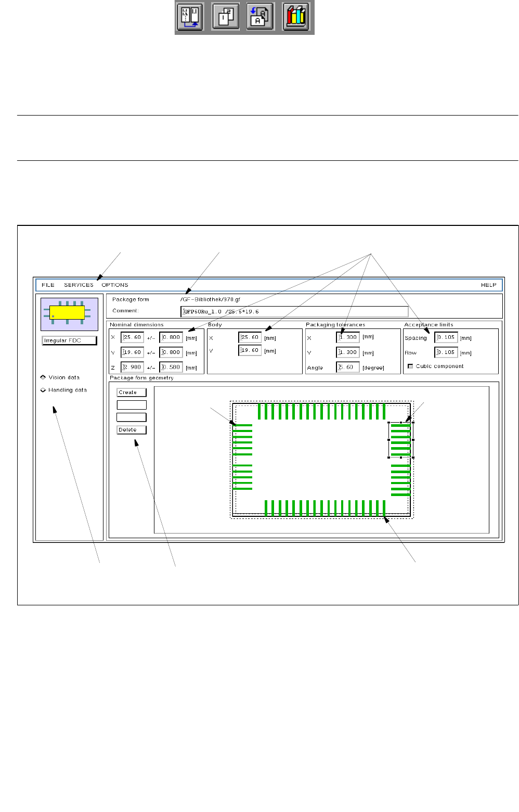
Task: Click the Packaging tolerances group label
Action: (335, 325)
